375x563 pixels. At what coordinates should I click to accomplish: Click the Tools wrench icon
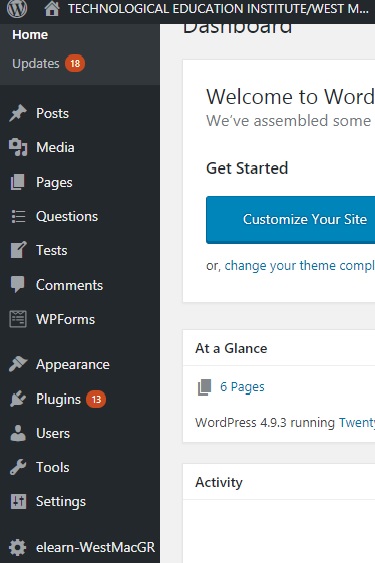18,467
